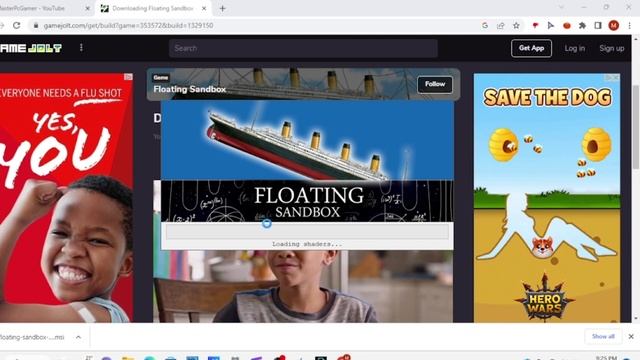Screen dimensions: 640x360
Task: Click the Loading shaders status text
Action: [x=307, y=244]
